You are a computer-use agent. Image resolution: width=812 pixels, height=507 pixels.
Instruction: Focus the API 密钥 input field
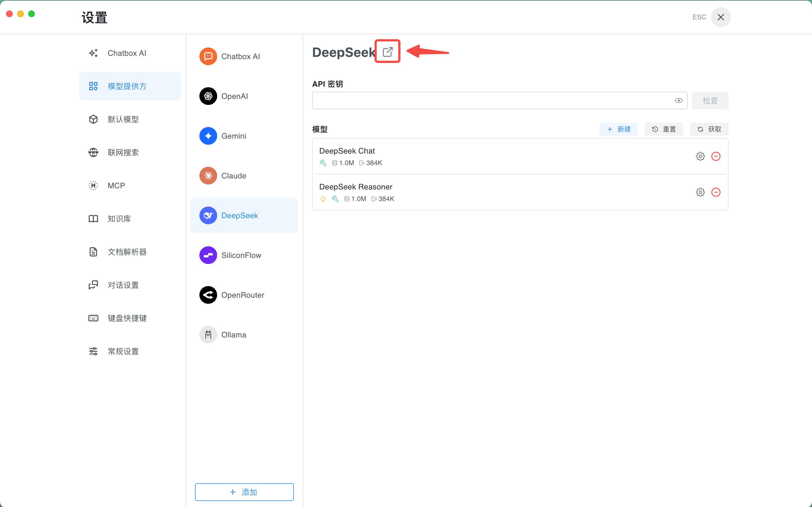[x=500, y=101]
